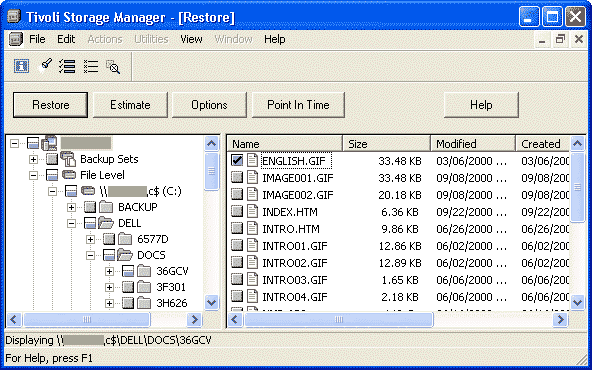Check the Backup Sets selection box

point(52,159)
